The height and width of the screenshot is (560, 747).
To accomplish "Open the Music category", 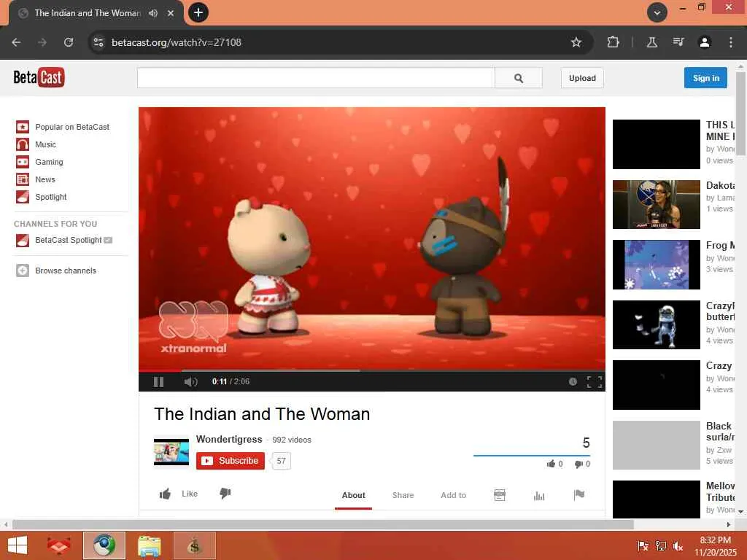I will (x=45, y=145).
